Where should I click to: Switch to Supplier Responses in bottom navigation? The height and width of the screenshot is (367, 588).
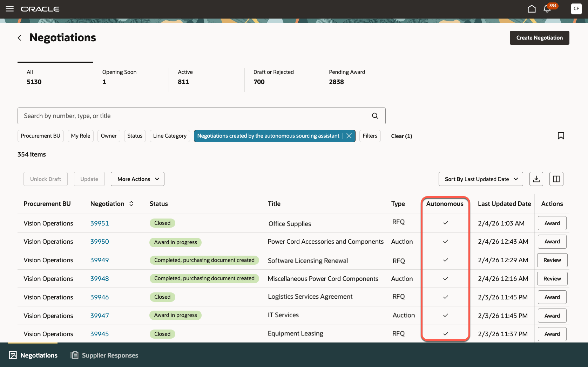pos(104,355)
